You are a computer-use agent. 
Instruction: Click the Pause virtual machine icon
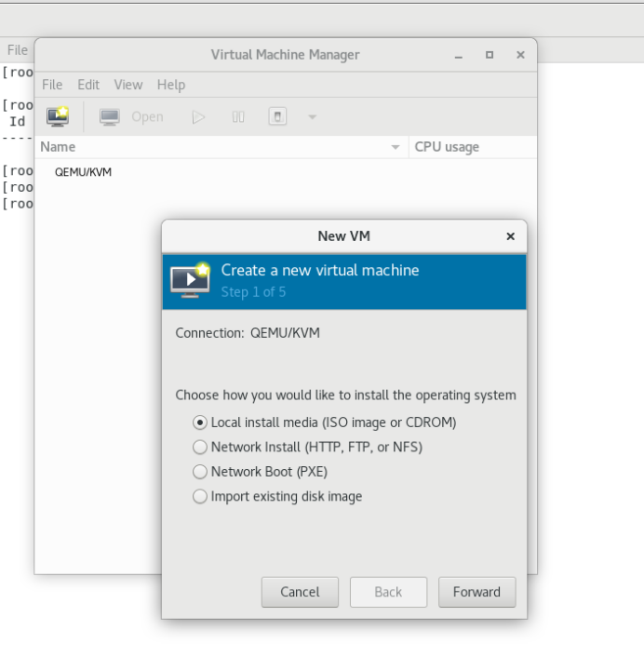click(x=238, y=117)
